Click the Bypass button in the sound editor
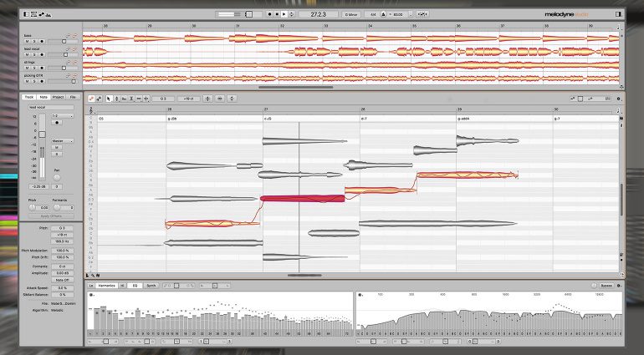 pos(606,285)
